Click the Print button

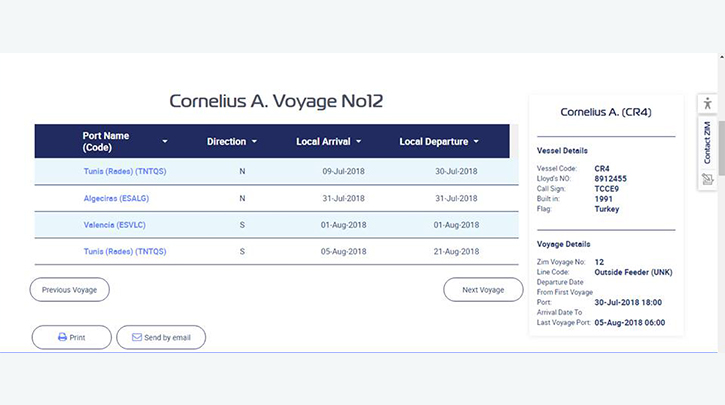[x=72, y=337]
